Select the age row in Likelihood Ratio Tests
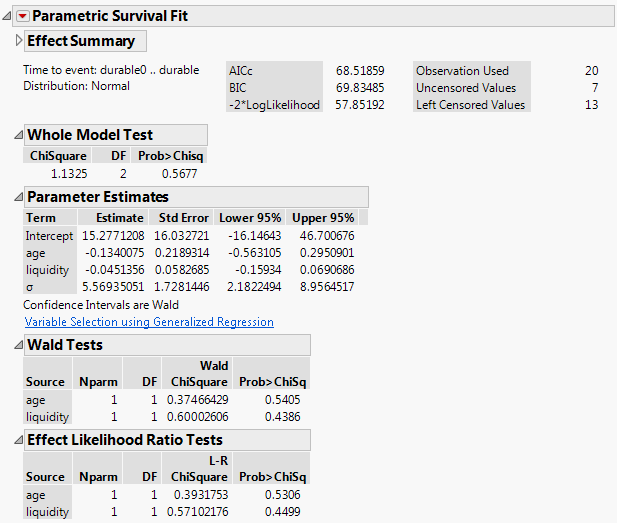The image size is (617, 523). coord(36,494)
